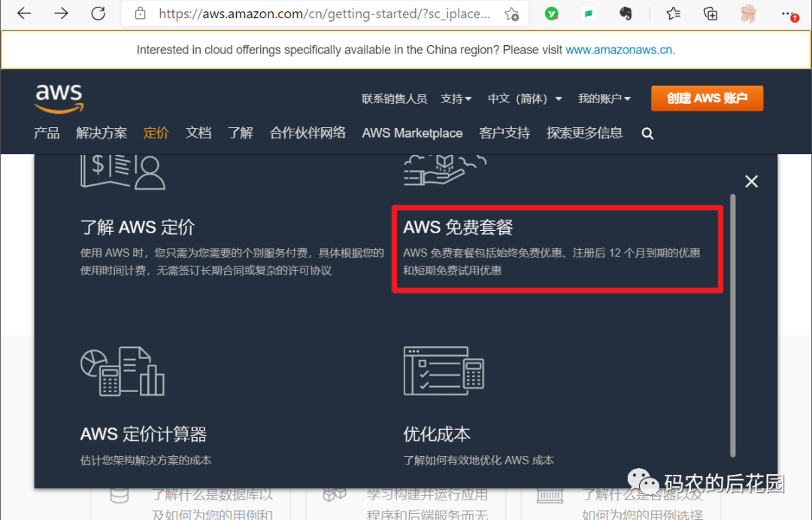Click the dropdown panel vertical scrollbar
The height and width of the screenshot is (520, 812).
click(x=733, y=326)
